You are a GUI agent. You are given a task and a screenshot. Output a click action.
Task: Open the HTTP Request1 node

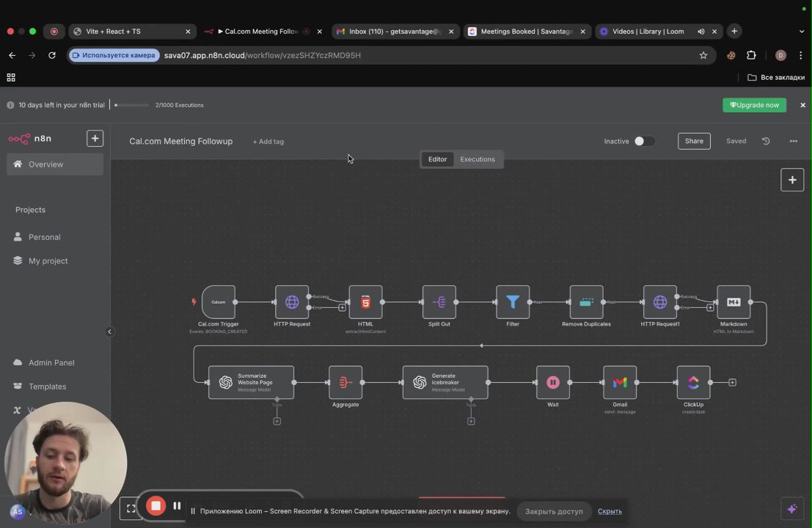pyautogui.click(x=659, y=302)
